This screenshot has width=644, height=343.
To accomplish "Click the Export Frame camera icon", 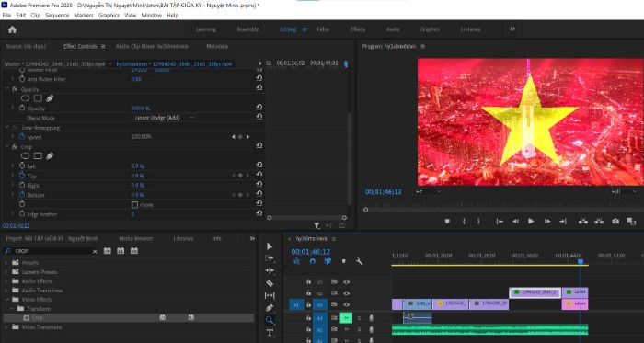I will click(x=615, y=221).
